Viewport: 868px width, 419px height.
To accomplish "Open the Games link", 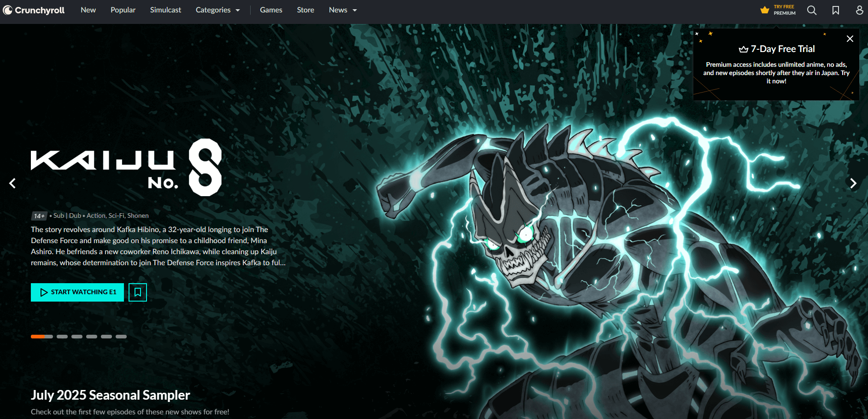I will 271,10.
